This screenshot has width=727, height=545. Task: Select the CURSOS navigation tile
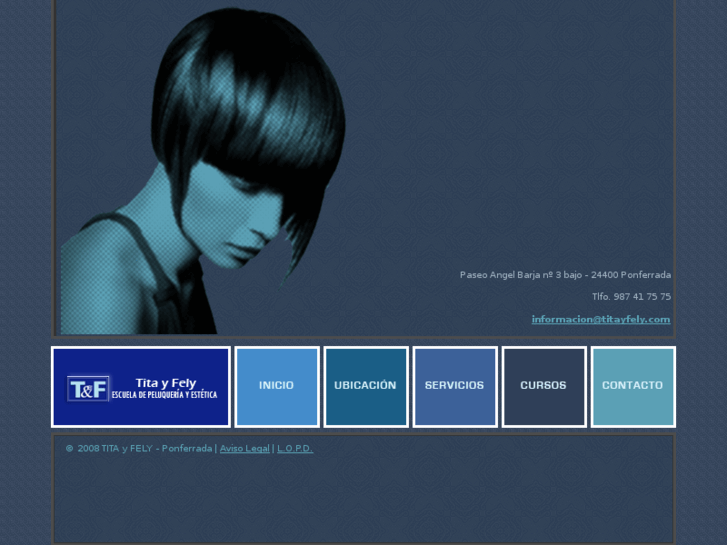[543, 386]
